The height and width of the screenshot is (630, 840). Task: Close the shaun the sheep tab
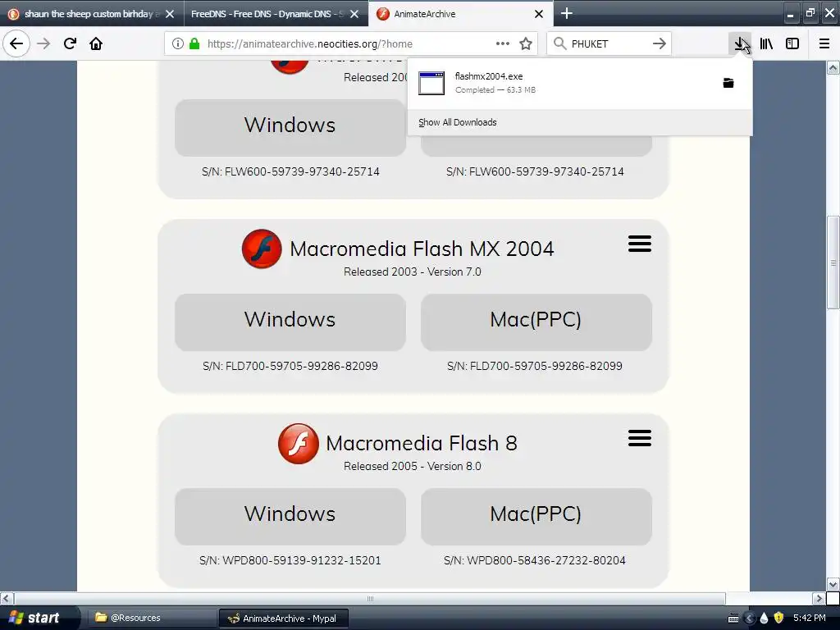click(x=170, y=14)
